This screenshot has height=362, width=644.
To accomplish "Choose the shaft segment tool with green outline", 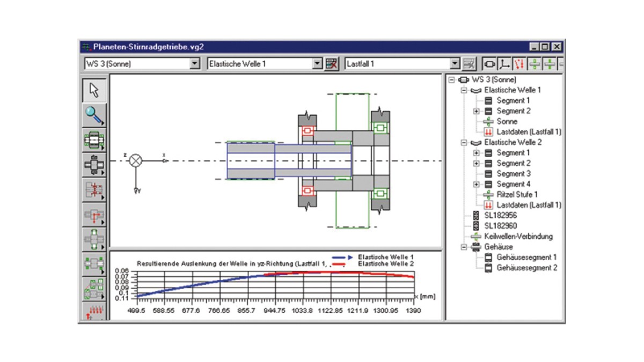I will tap(94, 140).
